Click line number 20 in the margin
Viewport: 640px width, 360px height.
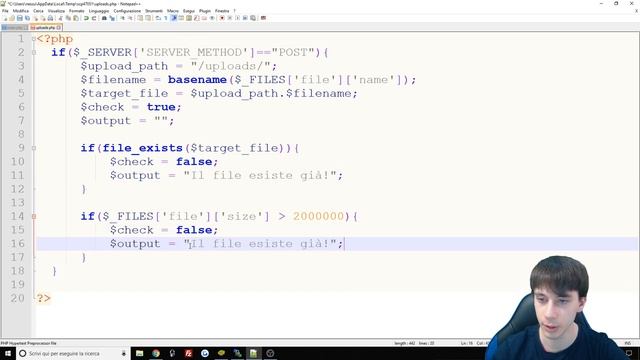[x=18, y=298]
